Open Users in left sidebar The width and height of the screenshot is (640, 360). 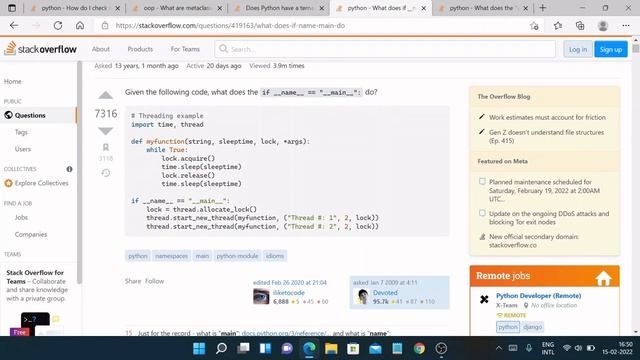23,149
